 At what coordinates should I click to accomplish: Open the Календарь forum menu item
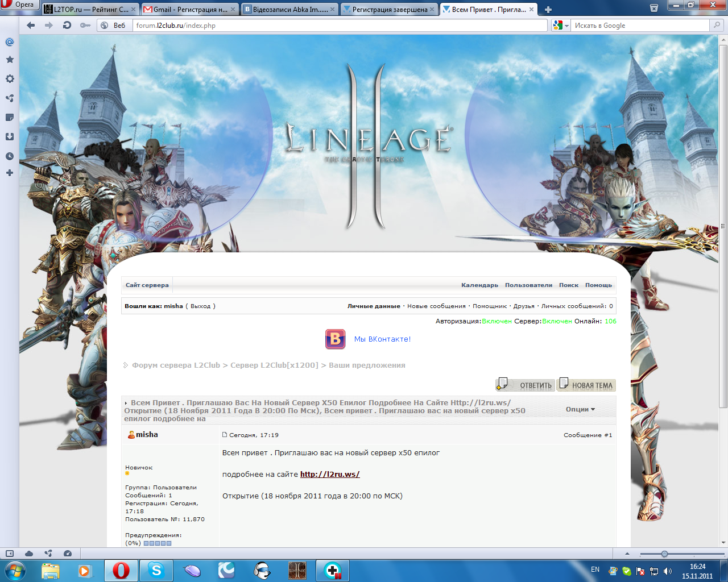479,285
